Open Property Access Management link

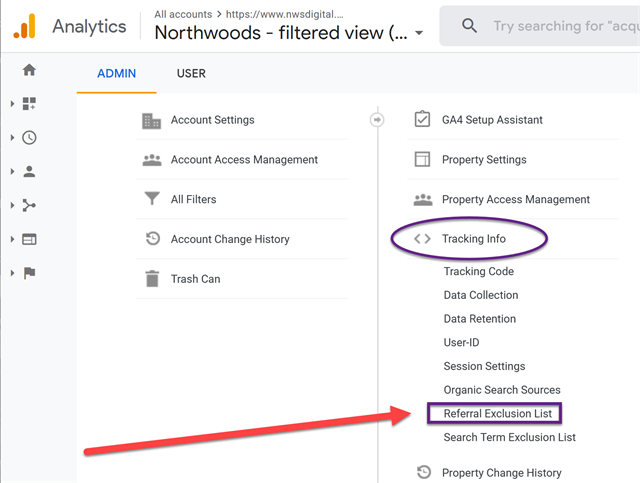(x=516, y=199)
